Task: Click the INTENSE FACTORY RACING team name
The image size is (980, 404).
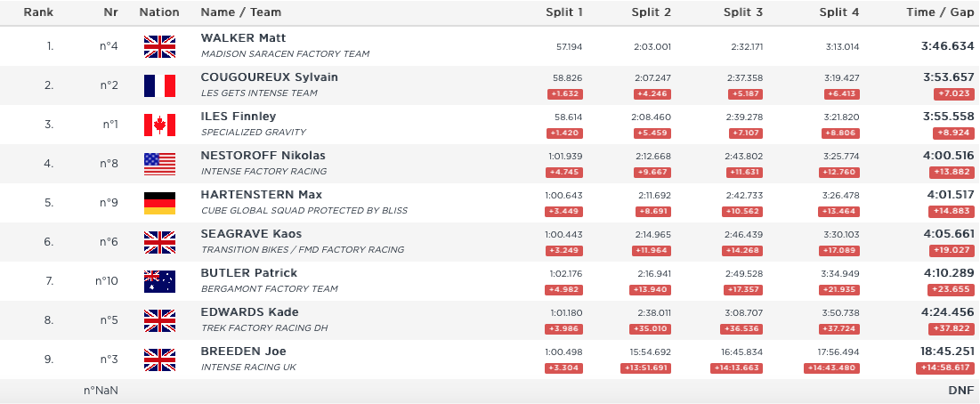Action: click(x=263, y=172)
